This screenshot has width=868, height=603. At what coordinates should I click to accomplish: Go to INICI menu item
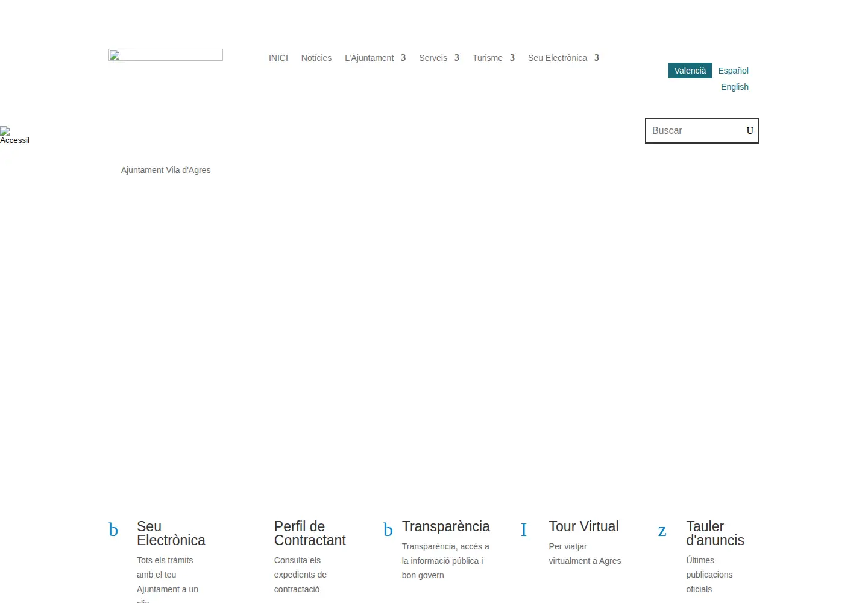278,58
